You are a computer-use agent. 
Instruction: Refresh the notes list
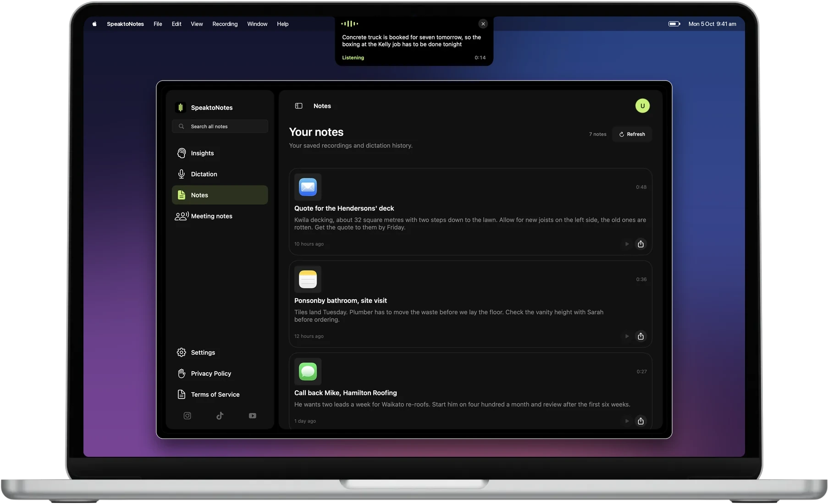tap(632, 134)
